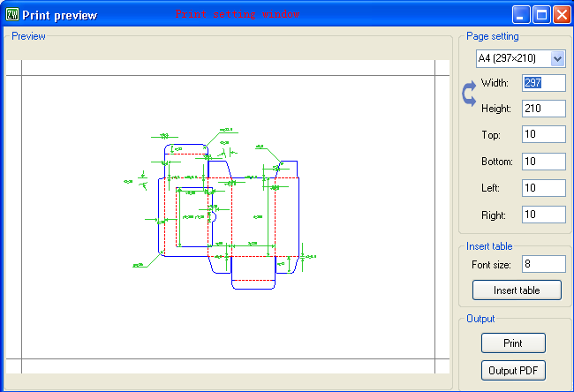Viewport: 574px width, 392px height.
Task: Click the Print preview app icon in title bar
Action: tap(12, 15)
